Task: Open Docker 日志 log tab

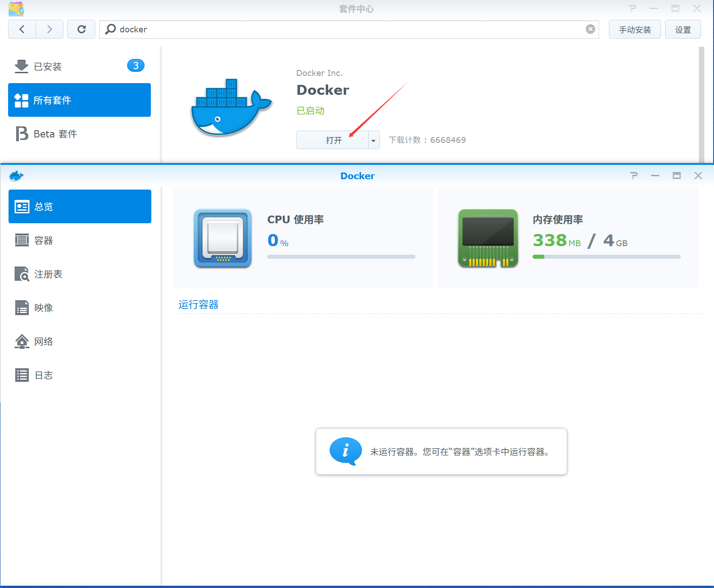Action: [x=80, y=375]
